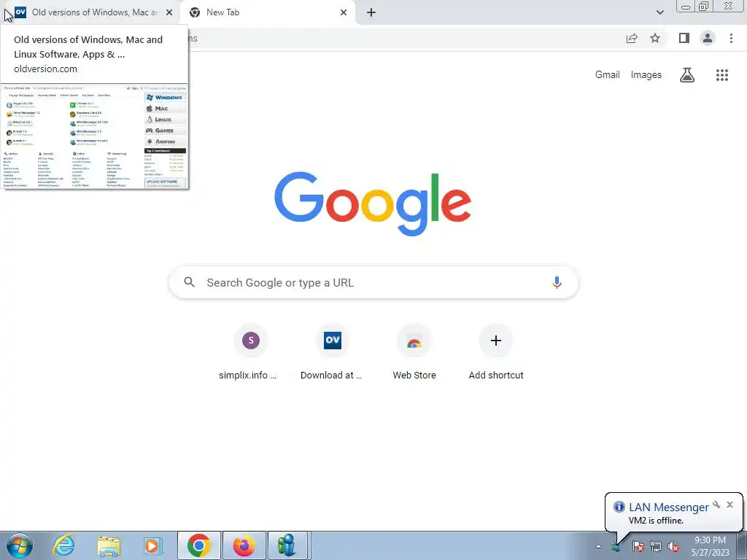Start voice search with microphone icon
747x560 pixels.
pos(557,282)
